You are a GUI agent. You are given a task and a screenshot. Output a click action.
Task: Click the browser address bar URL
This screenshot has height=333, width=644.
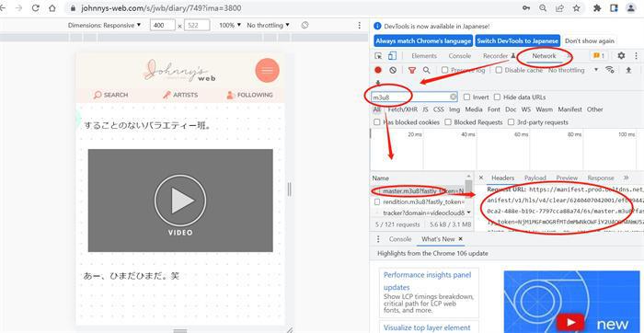pyautogui.click(x=162, y=8)
